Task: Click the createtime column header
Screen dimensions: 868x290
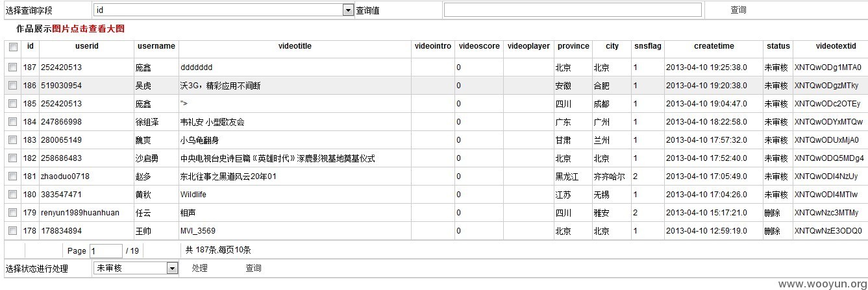Action: click(x=714, y=46)
